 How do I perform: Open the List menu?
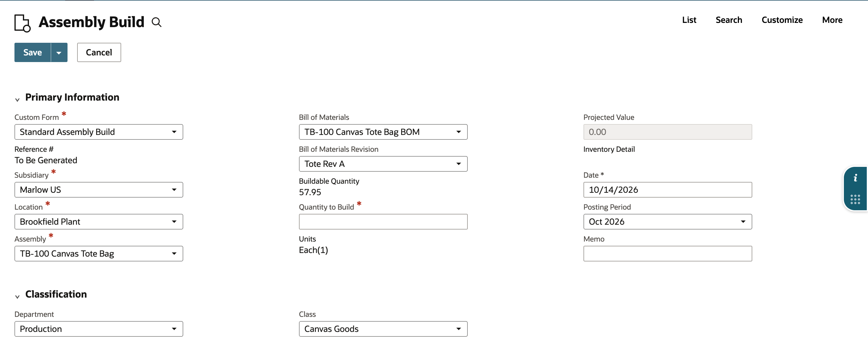click(689, 20)
